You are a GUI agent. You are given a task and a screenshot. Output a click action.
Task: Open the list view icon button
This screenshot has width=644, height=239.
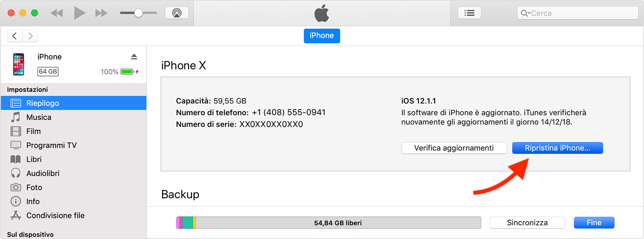point(469,13)
